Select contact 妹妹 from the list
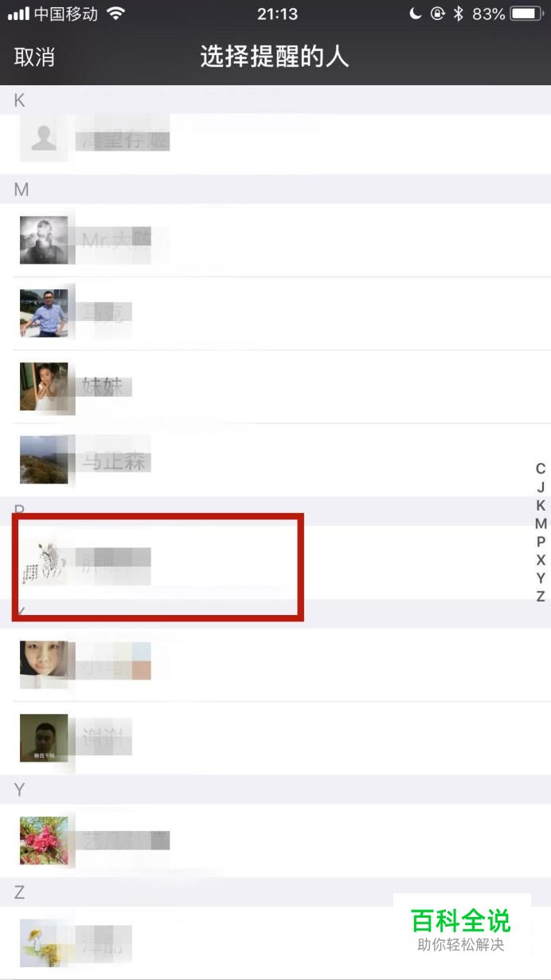Screen dimensions: 551x980 coord(275,386)
